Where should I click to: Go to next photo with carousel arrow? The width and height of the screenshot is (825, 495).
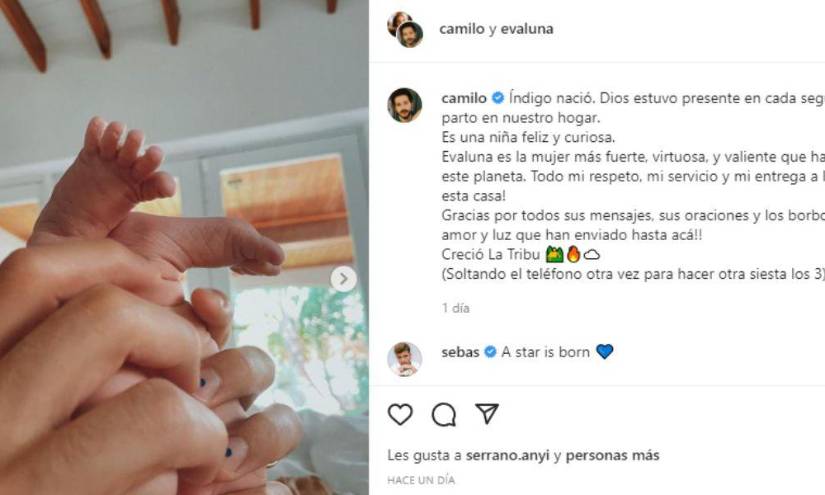click(343, 279)
